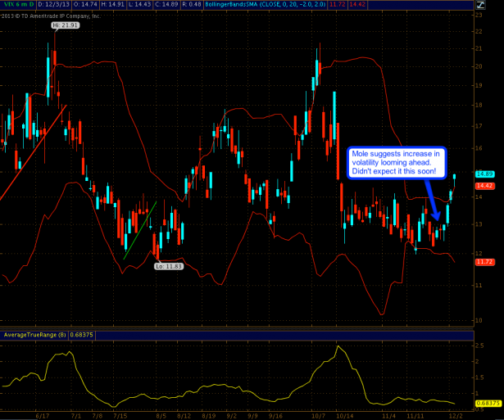
Task: Click the VIX 6 m D symbol label
Action: tap(16, 5)
